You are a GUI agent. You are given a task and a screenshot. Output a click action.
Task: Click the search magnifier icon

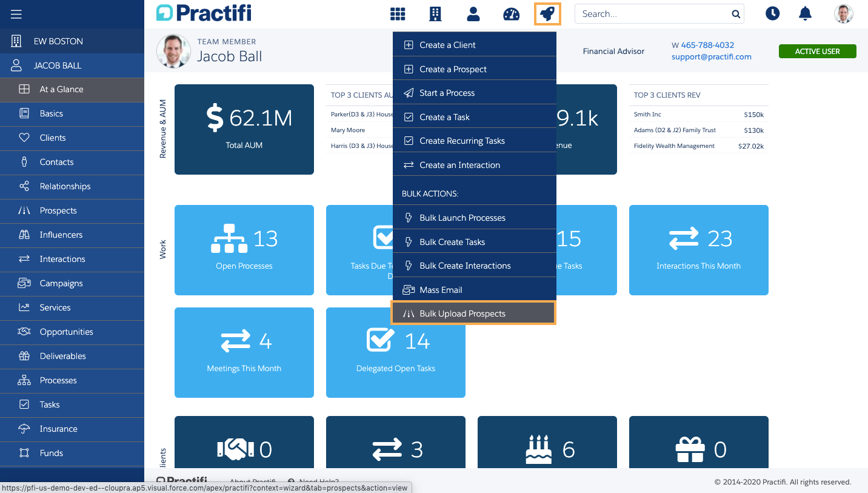pos(735,14)
